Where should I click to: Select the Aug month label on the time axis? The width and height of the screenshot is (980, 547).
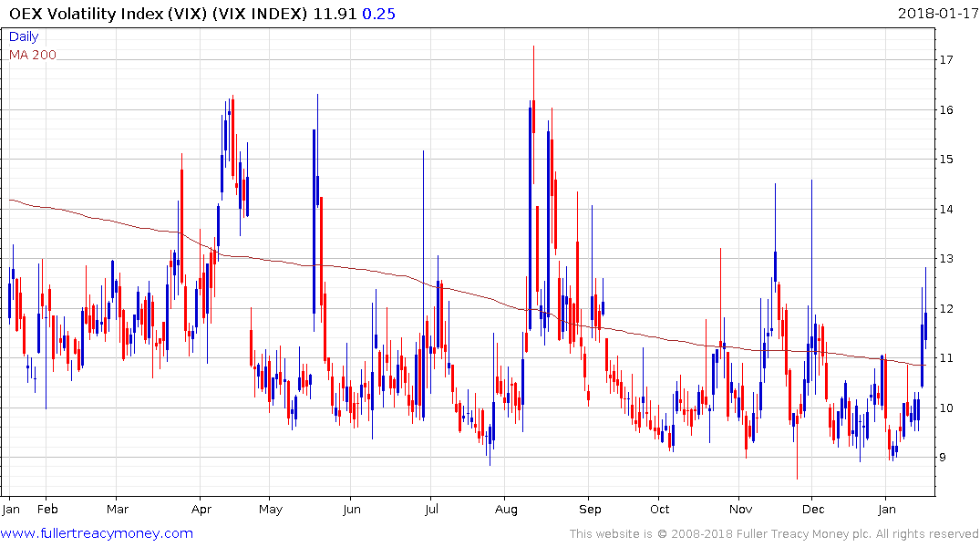point(506,510)
